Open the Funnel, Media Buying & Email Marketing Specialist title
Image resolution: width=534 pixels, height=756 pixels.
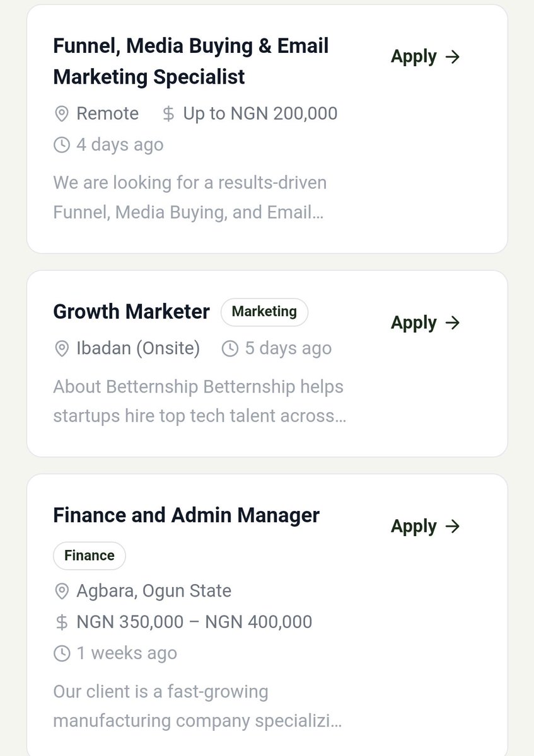pos(191,61)
